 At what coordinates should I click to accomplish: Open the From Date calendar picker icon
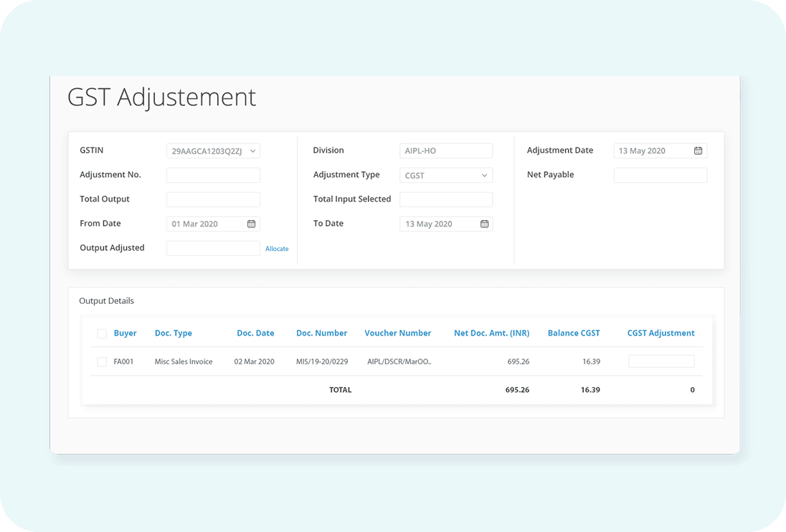click(251, 224)
